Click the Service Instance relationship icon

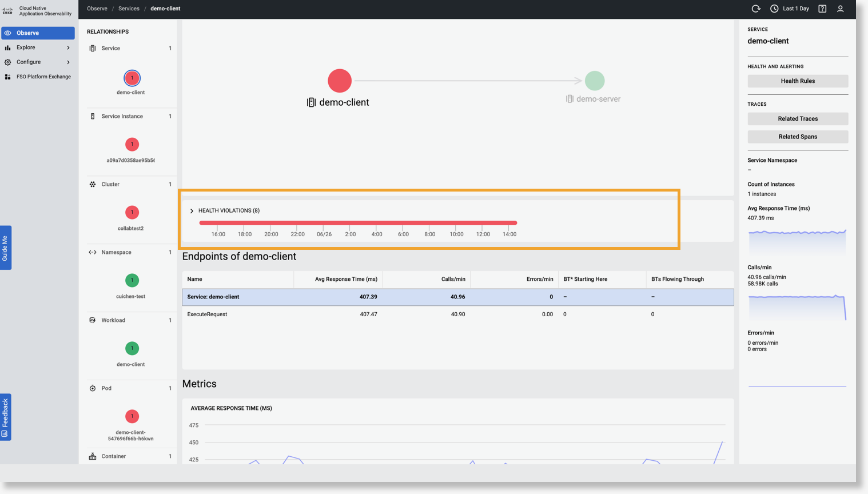pos(93,117)
